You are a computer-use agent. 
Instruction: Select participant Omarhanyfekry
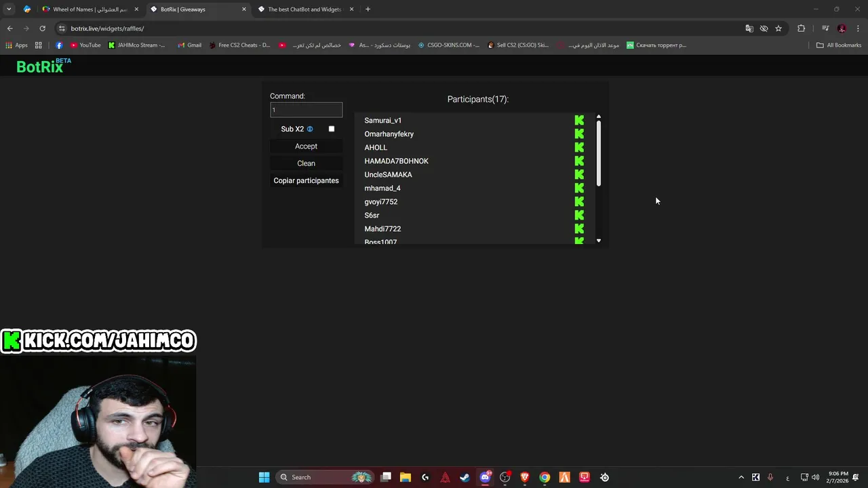tap(389, 134)
